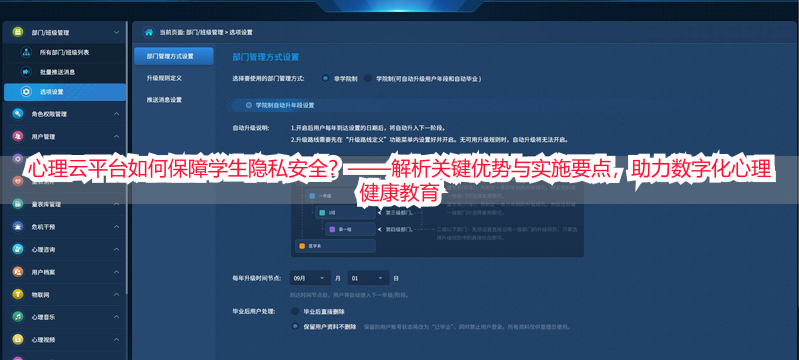This screenshot has width=799, height=360.
Task: Open the 危机干预 menu label
Action: pyautogui.click(x=43, y=226)
